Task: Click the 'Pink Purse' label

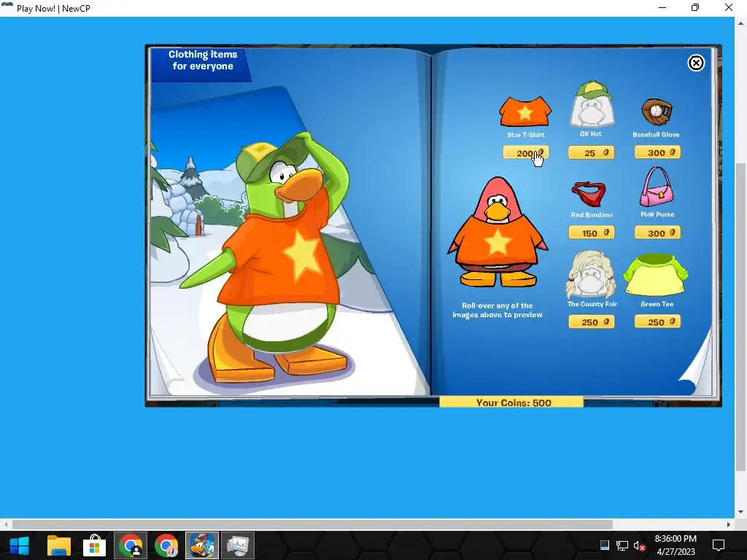Action: coord(657,214)
